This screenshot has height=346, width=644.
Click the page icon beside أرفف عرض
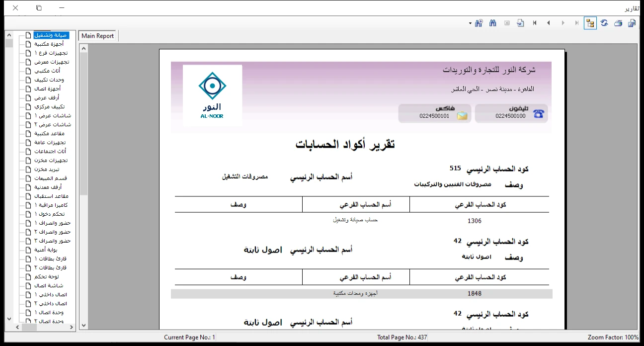(x=28, y=98)
